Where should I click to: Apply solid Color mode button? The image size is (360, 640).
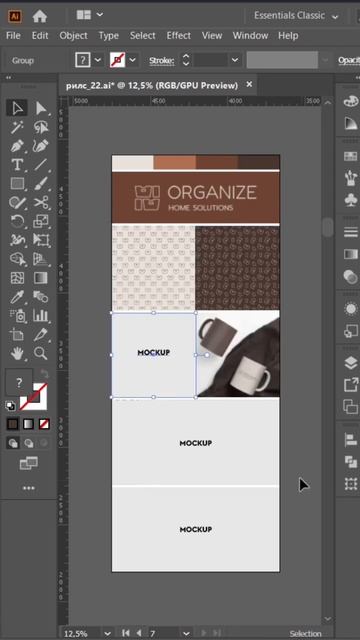click(13, 424)
